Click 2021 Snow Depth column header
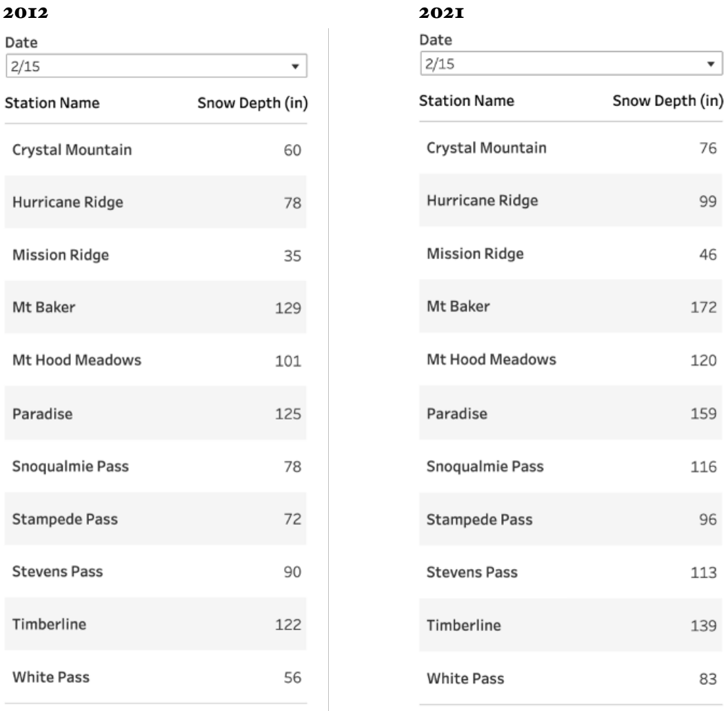The image size is (728, 711). click(x=667, y=102)
